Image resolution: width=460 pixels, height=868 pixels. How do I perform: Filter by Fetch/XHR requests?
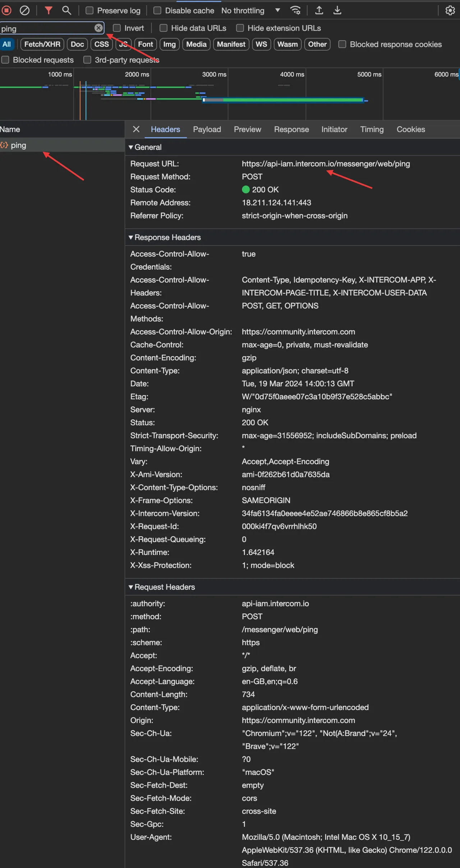(x=42, y=44)
